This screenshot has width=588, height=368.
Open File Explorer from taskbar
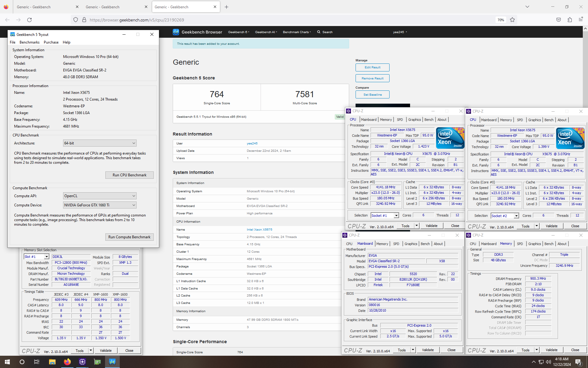point(52,362)
